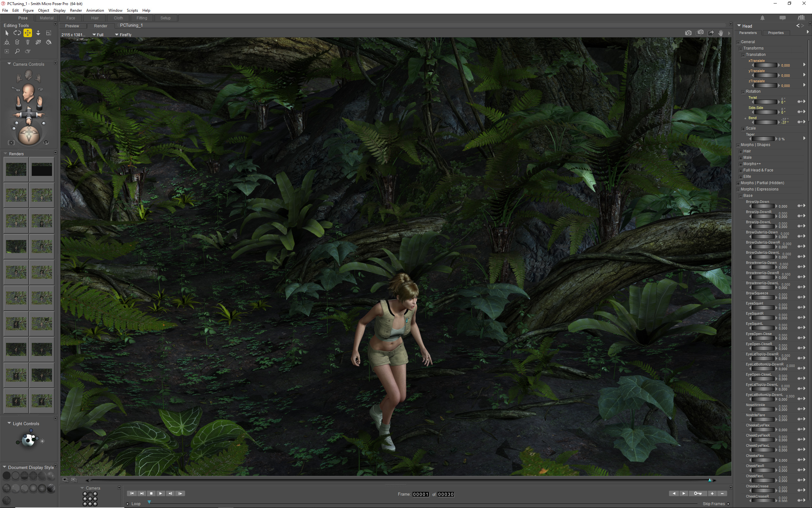
Task: Click the Add Keyframe plus button
Action: tap(712, 493)
